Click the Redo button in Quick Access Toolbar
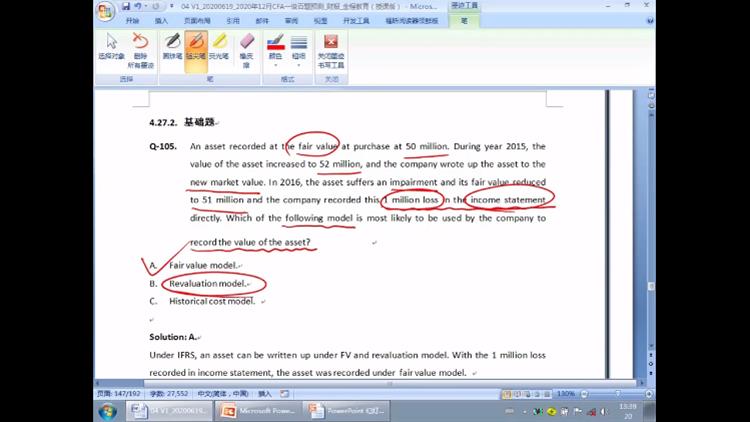Viewport: 750px width, 422px height. point(156,6)
